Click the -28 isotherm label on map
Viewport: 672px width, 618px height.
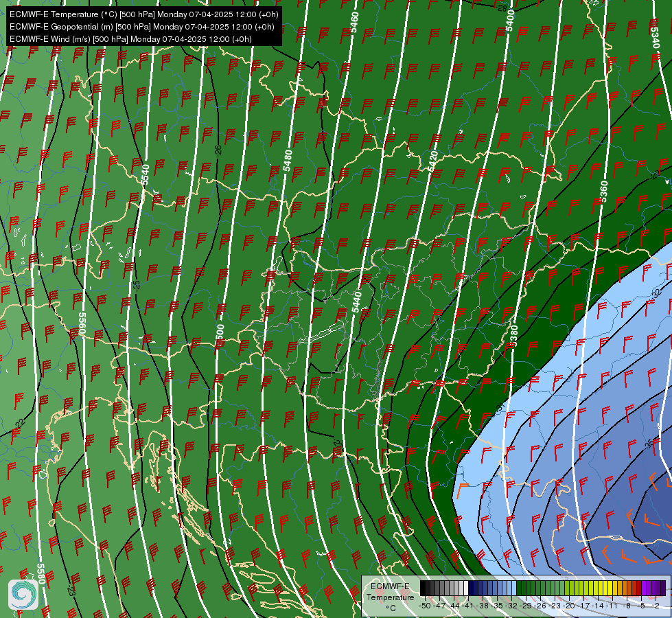pyautogui.click(x=502, y=8)
